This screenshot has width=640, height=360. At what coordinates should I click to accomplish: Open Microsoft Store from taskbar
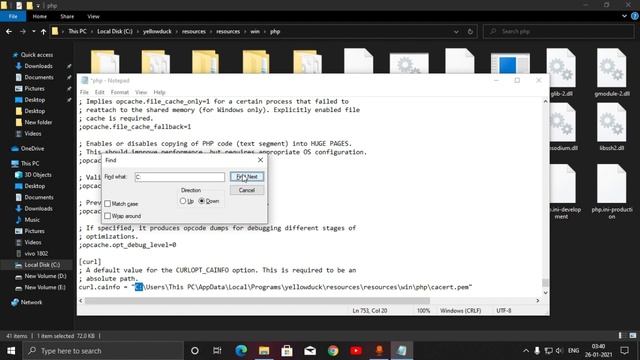287,351
